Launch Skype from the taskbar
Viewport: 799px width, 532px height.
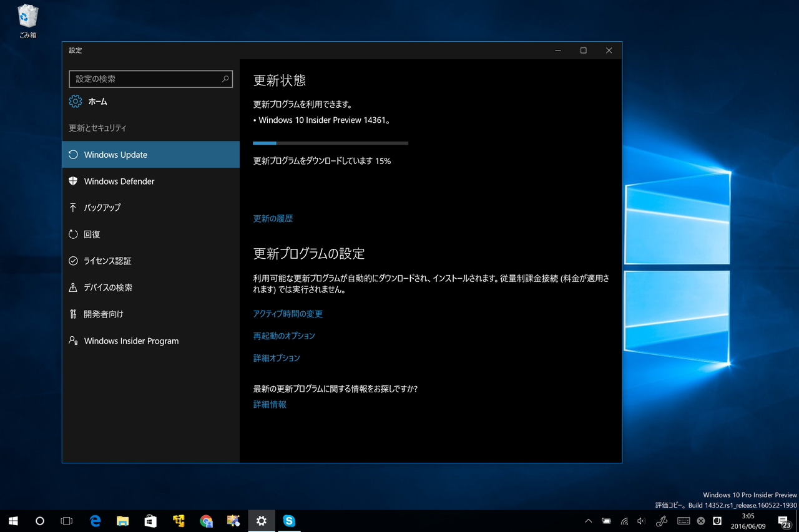(x=289, y=521)
